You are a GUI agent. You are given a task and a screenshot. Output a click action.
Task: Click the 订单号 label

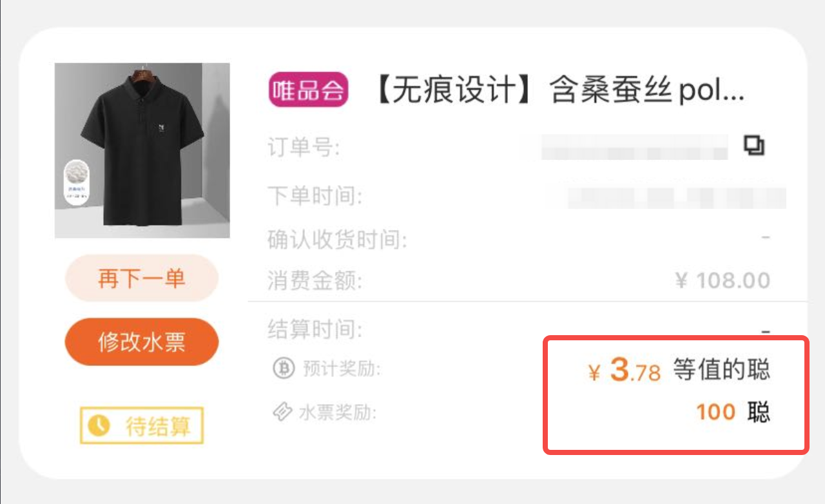(x=304, y=149)
